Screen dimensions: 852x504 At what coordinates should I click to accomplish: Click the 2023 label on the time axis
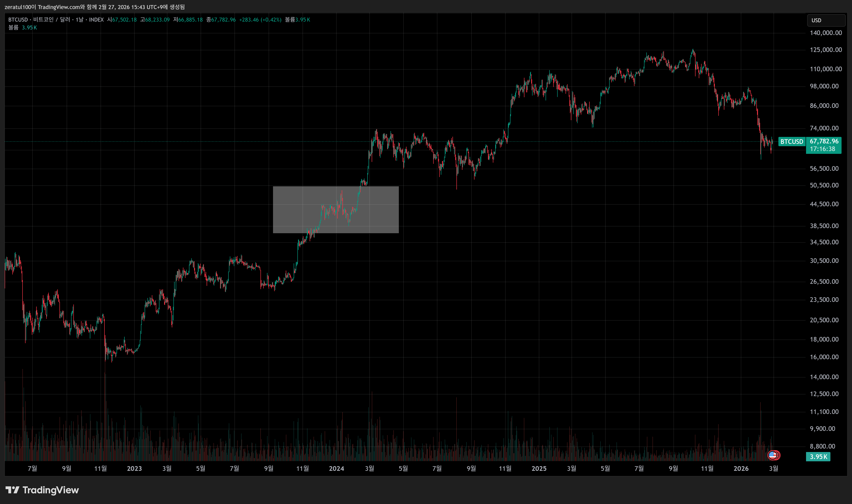click(134, 469)
